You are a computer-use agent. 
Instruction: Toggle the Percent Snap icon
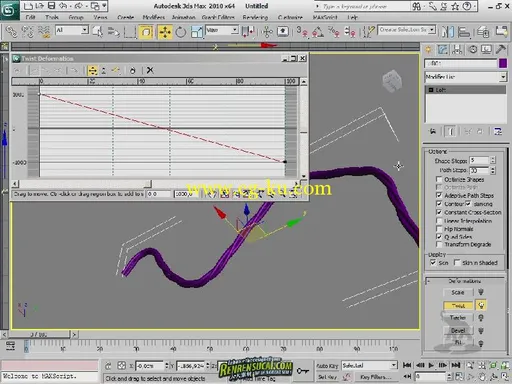tap(334, 32)
